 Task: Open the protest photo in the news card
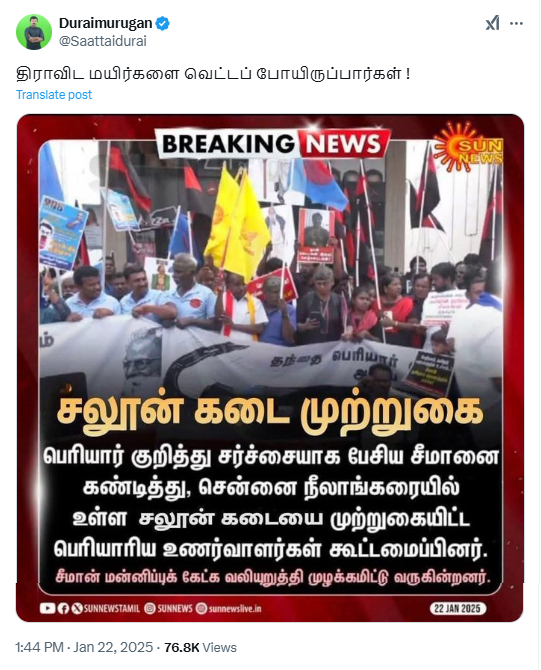(x=271, y=265)
